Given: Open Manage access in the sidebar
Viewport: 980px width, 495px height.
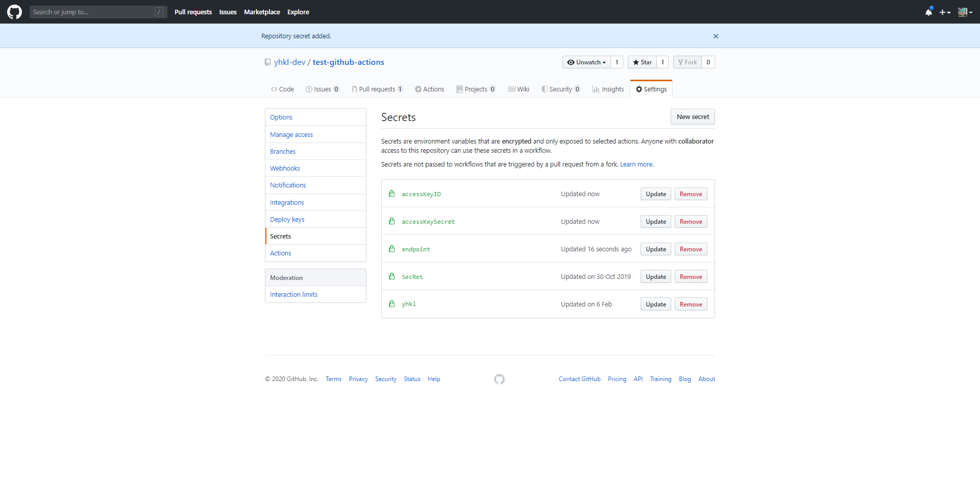Looking at the screenshot, I should pos(315,134).
